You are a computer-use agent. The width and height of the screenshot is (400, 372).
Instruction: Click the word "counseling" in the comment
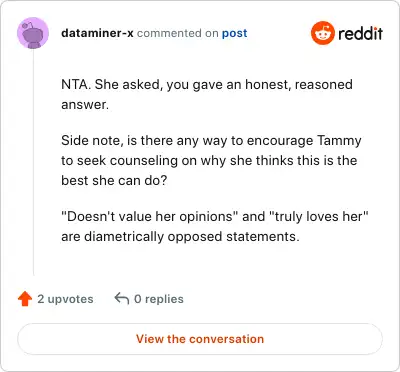click(x=144, y=161)
